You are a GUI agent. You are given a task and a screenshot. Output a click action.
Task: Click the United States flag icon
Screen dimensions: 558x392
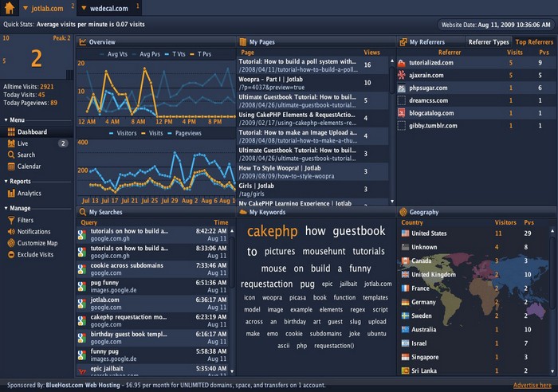click(x=405, y=233)
